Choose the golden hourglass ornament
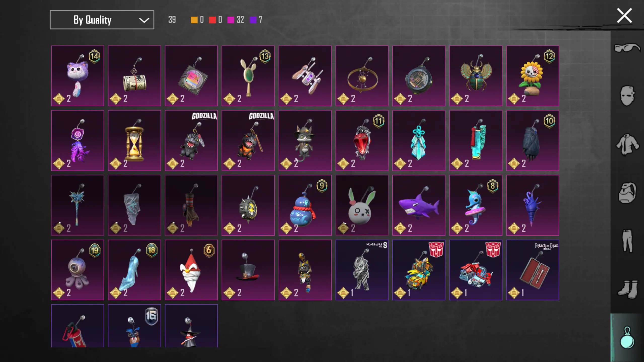This screenshot has width=644, height=362. point(134,140)
